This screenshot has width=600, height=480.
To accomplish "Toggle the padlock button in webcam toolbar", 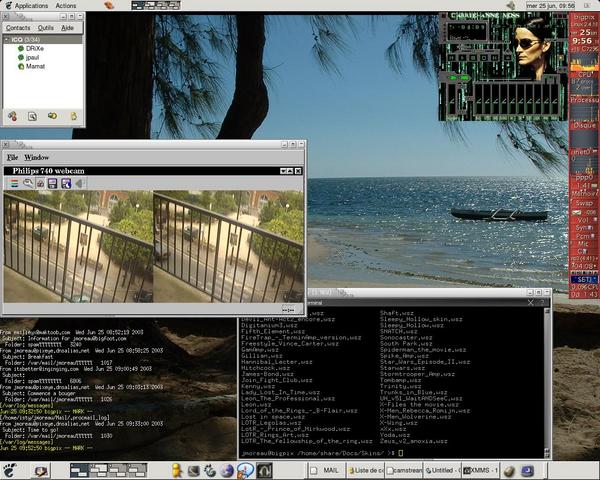I will point(40,183).
